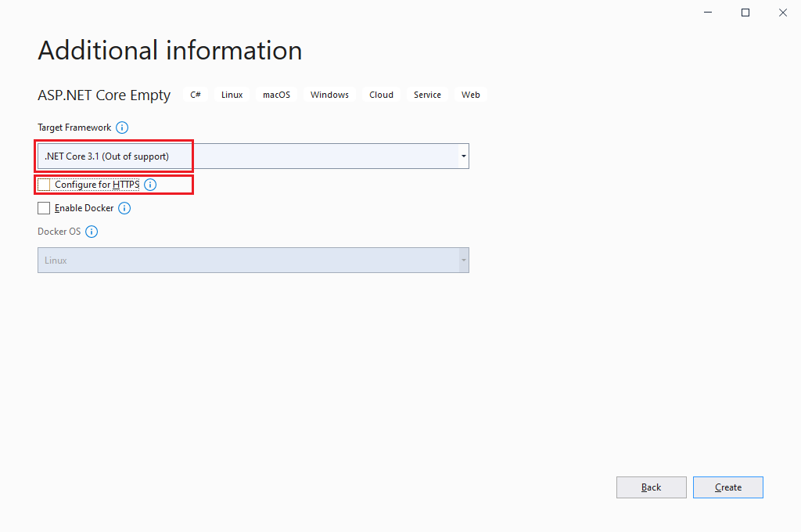Click the Docker OS info icon
Image resolution: width=801 pixels, height=532 pixels.
click(x=92, y=231)
